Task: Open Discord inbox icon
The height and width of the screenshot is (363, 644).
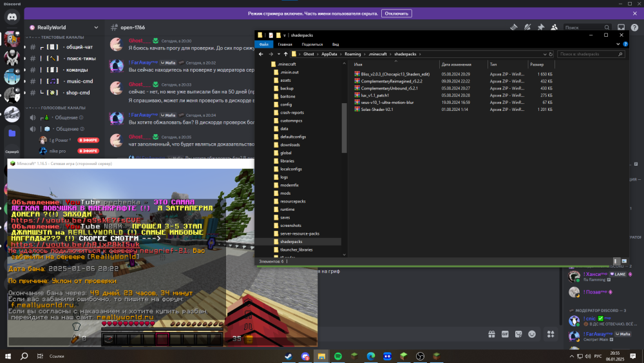Action: tap(621, 27)
